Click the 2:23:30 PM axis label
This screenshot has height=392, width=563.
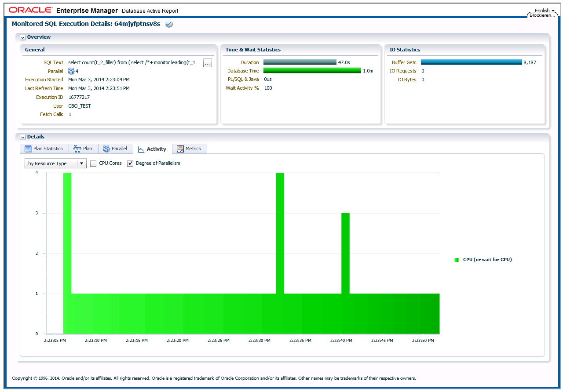click(260, 341)
